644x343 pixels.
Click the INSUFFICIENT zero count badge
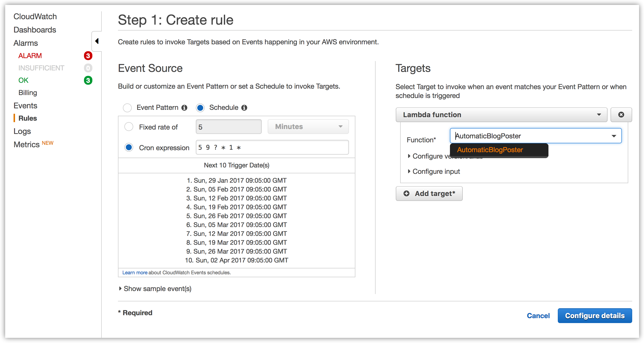[x=88, y=68]
